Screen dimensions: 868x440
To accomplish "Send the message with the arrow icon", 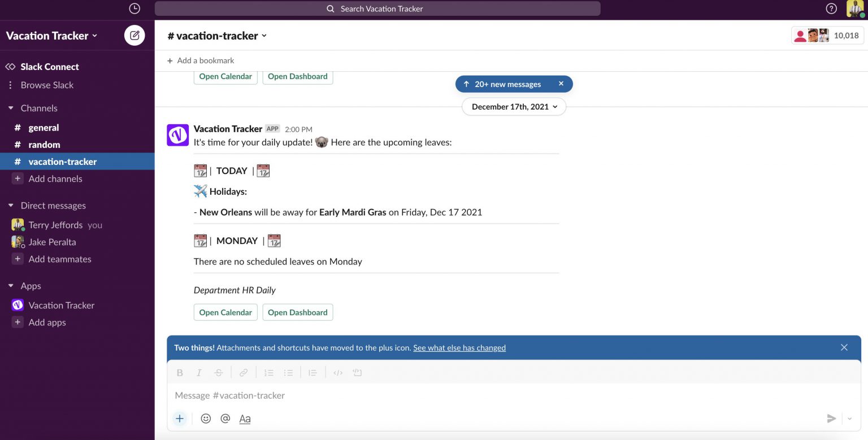I will (831, 419).
